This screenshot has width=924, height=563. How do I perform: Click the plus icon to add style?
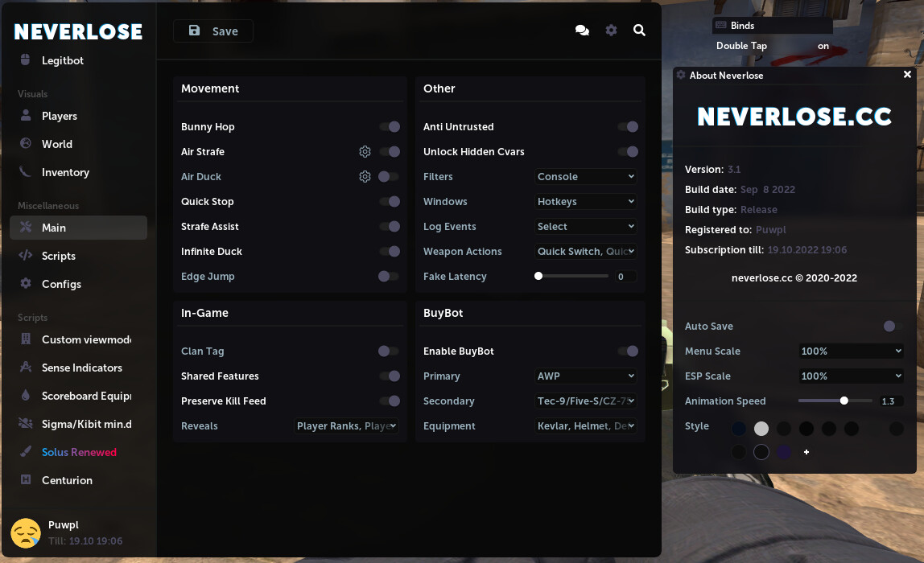pos(806,452)
